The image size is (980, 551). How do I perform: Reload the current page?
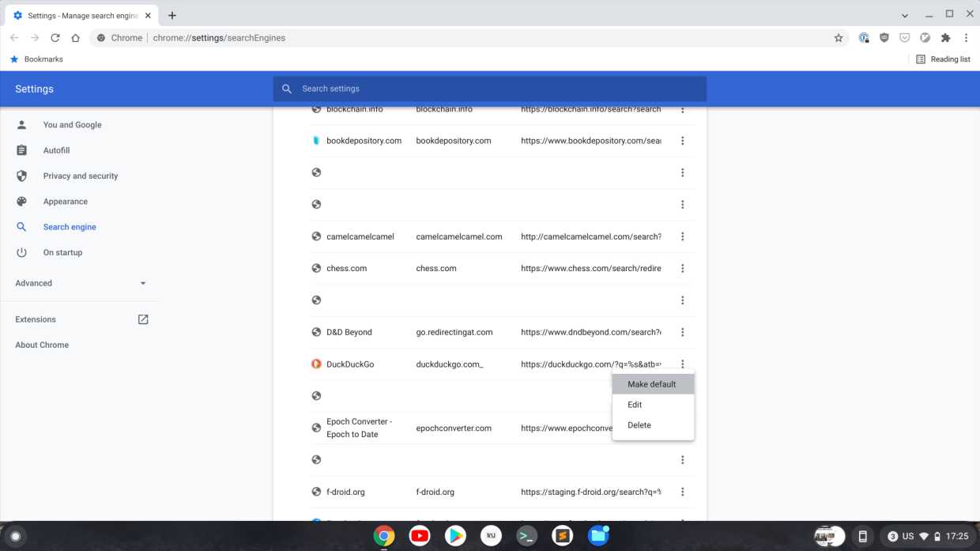point(55,37)
